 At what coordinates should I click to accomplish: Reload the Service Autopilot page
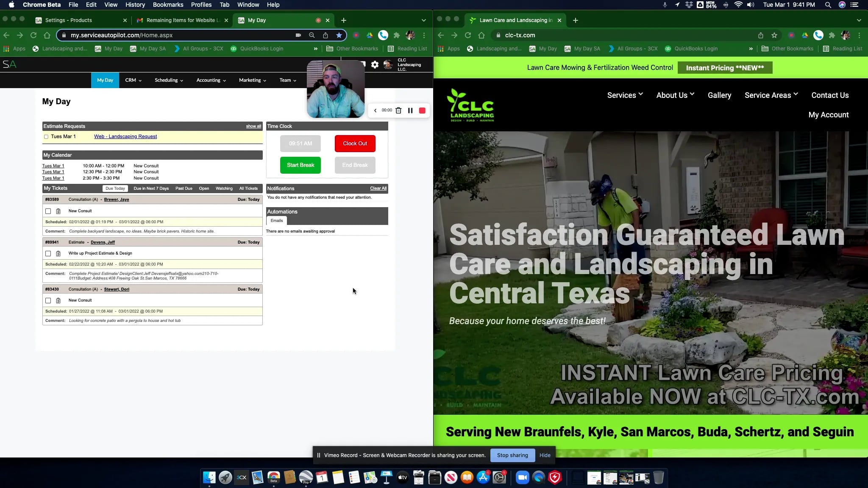33,35
